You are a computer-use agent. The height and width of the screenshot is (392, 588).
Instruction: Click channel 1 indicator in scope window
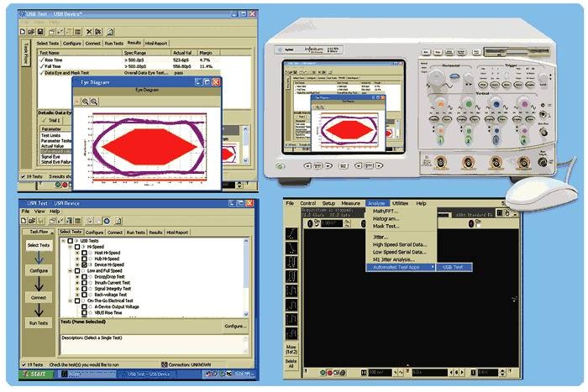coord(310,223)
